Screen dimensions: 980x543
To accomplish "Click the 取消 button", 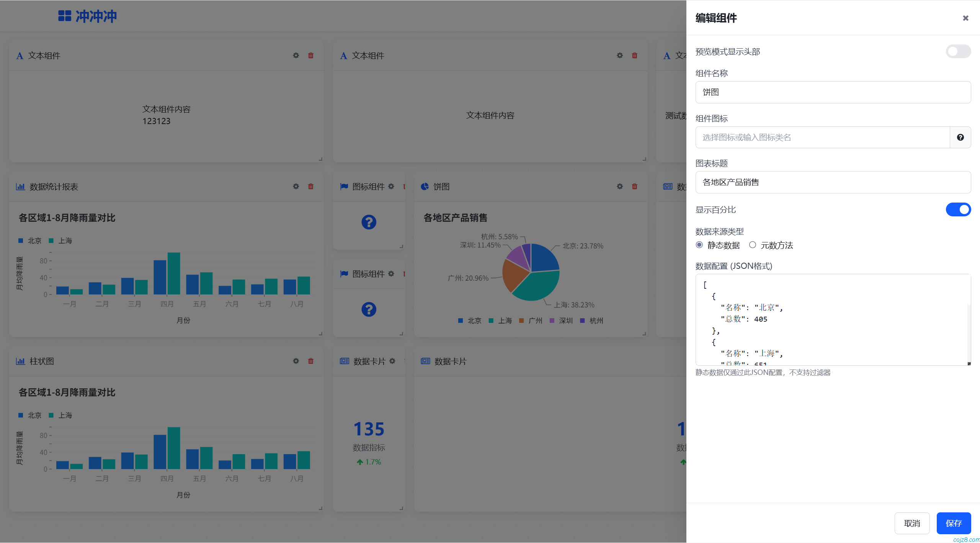I will [912, 523].
